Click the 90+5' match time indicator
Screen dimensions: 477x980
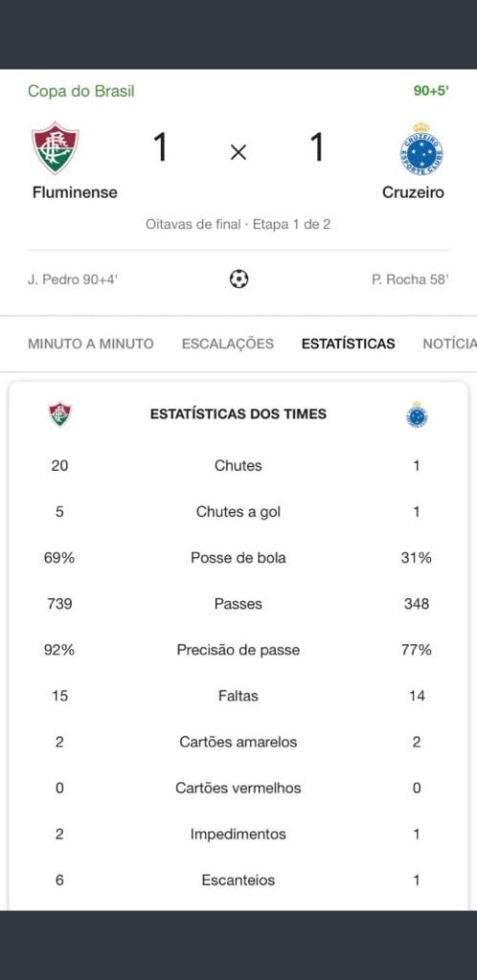tap(431, 91)
